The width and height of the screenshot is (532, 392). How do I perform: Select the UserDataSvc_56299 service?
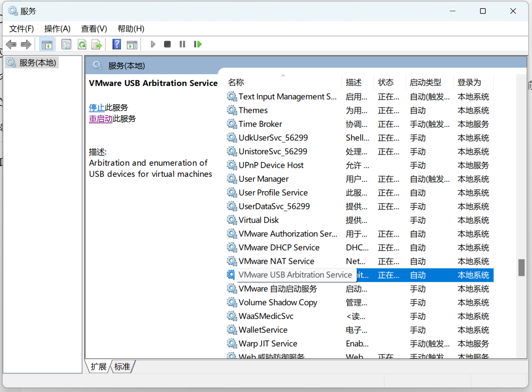[x=359, y=206]
